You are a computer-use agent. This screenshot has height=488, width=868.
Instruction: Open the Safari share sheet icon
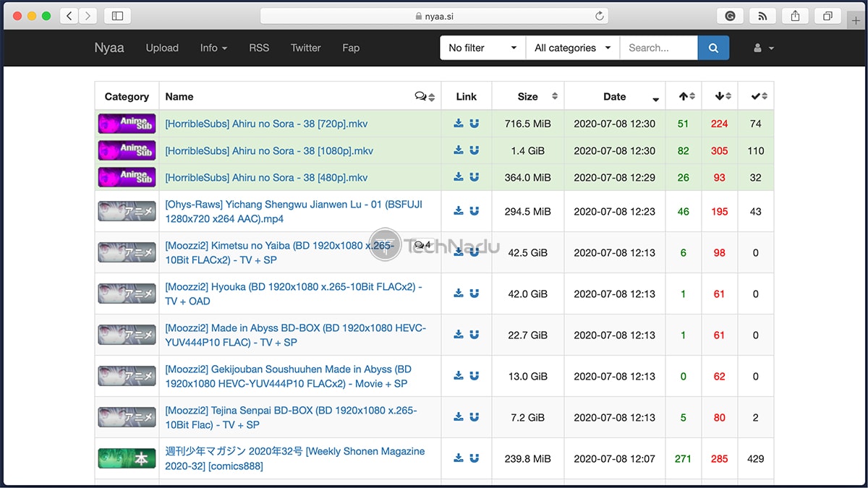796,16
